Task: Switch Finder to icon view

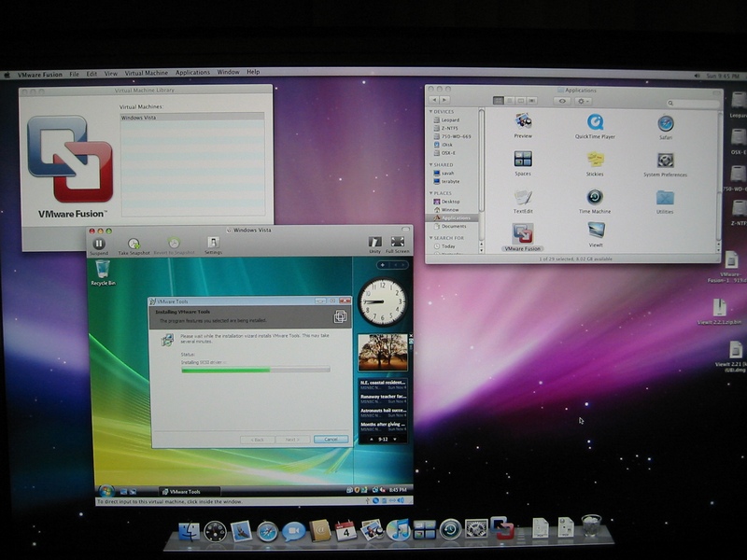Action: pos(499,101)
